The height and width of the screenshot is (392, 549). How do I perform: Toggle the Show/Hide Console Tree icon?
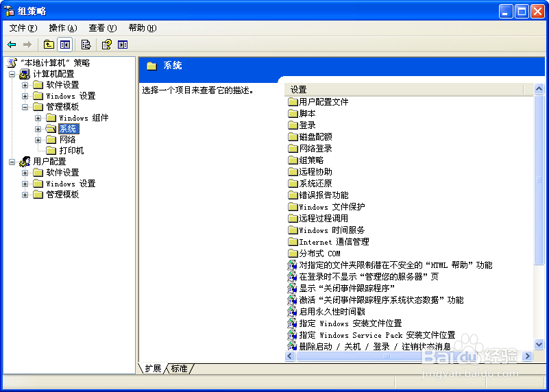click(65, 45)
